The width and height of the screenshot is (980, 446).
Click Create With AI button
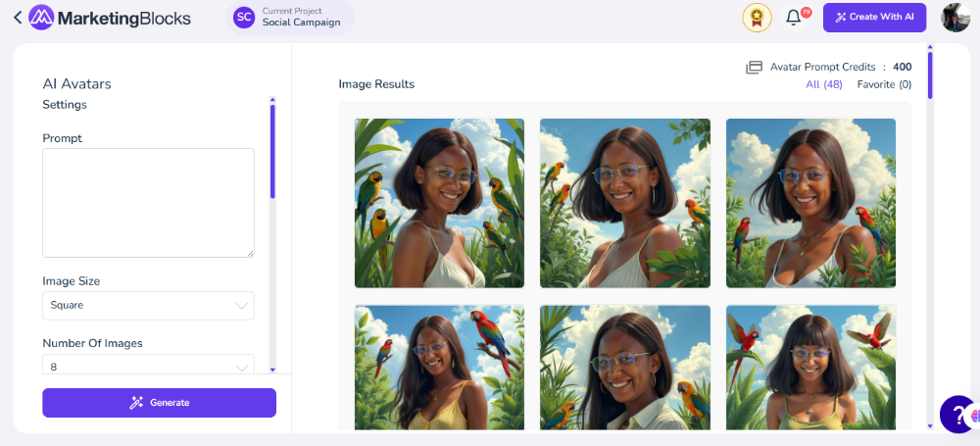[874, 18]
